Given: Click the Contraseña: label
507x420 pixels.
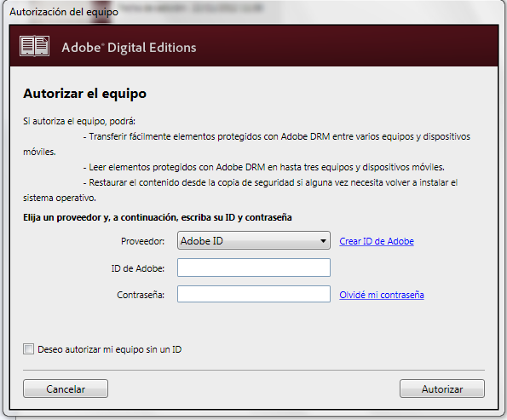Looking at the screenshot, I should click(x=141, y=295).
